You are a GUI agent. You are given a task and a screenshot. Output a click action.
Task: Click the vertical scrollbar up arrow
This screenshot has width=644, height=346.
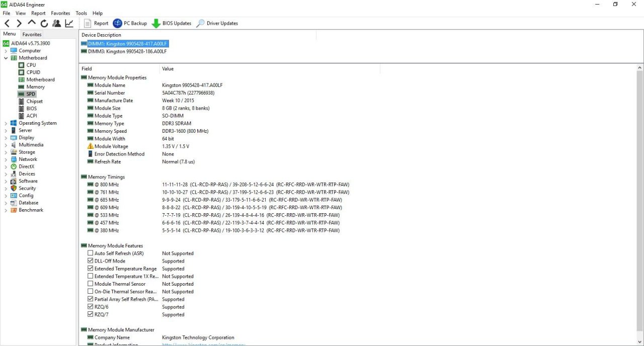(x=640, y=67)
